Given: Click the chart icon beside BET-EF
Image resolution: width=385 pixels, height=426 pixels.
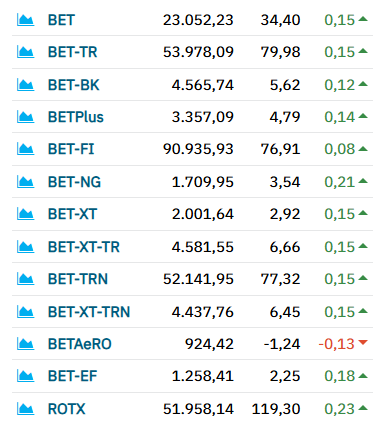Looking at the screenshot, I should tap(25, 376).
